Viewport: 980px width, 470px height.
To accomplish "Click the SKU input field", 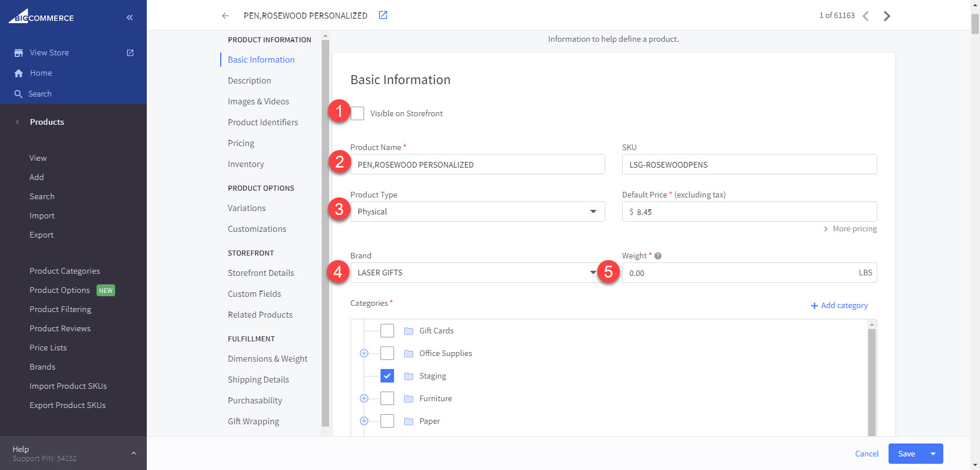I will [749, 165].
